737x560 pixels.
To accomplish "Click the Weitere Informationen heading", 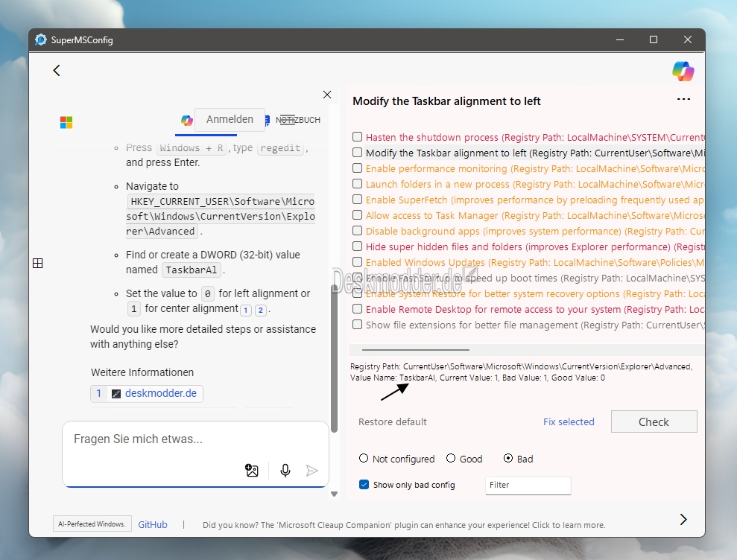I will 142,372.
